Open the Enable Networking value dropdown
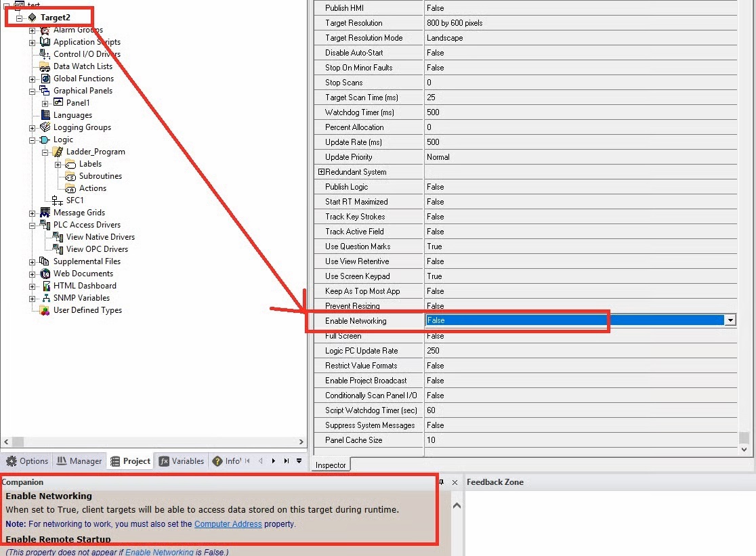756x556 pixels. click(x=730, y=320)
